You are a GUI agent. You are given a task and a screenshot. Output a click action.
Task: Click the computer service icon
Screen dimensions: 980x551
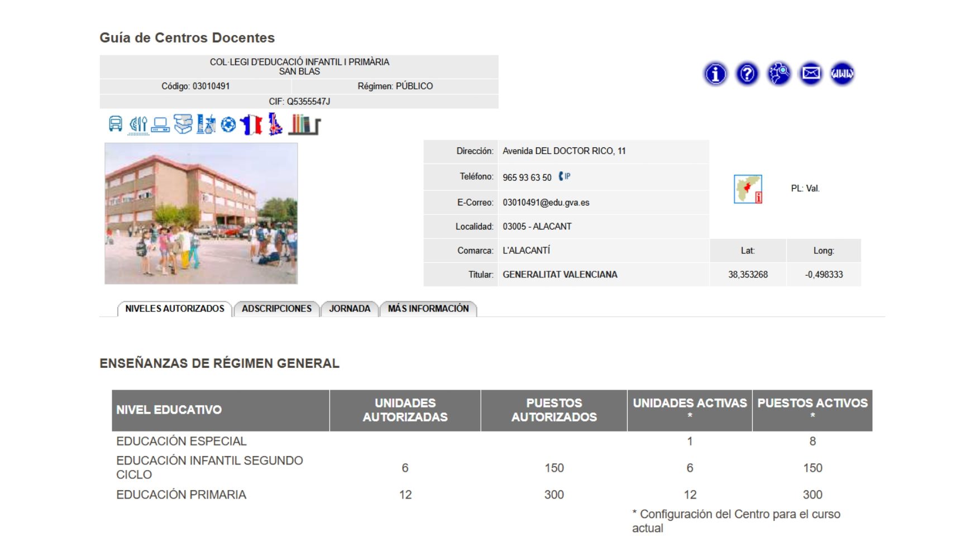(160, 124)
